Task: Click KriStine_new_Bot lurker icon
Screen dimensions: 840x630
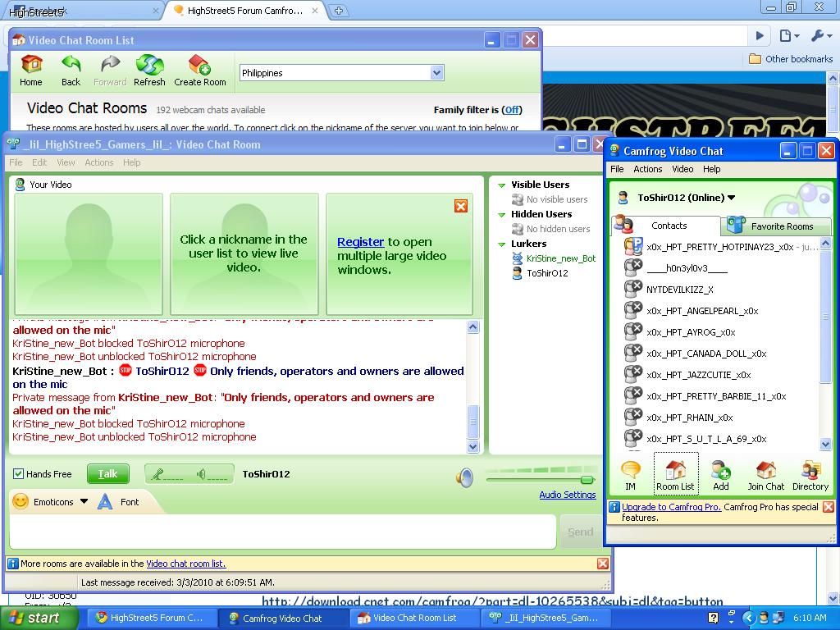Action: [x=517, y=258]
